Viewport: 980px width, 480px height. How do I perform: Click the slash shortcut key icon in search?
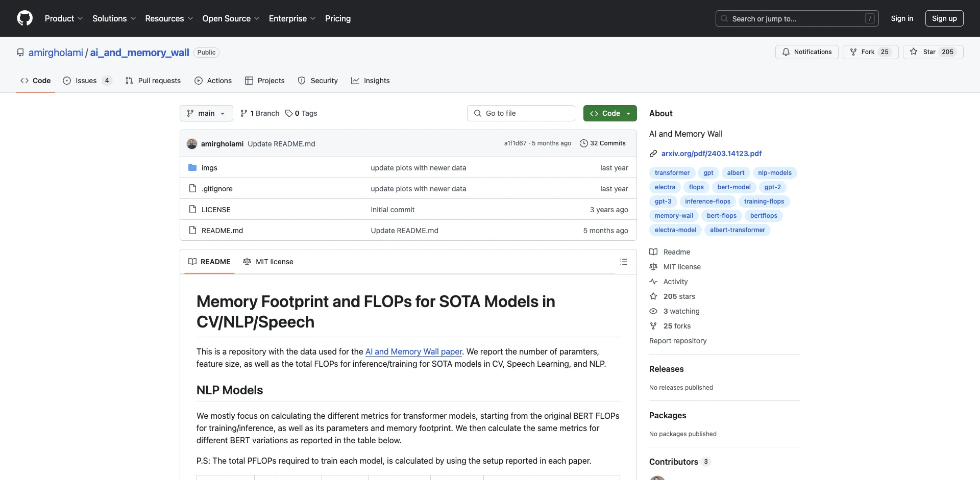pos(870,18)
